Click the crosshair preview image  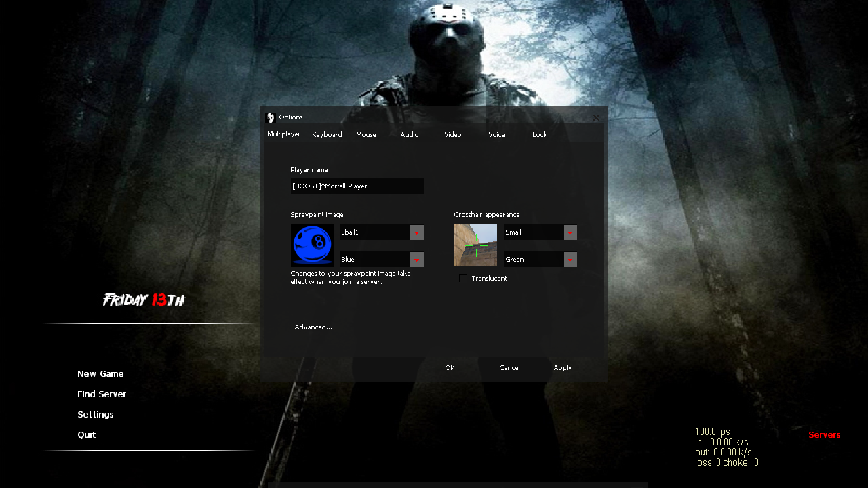click(475, 245)
